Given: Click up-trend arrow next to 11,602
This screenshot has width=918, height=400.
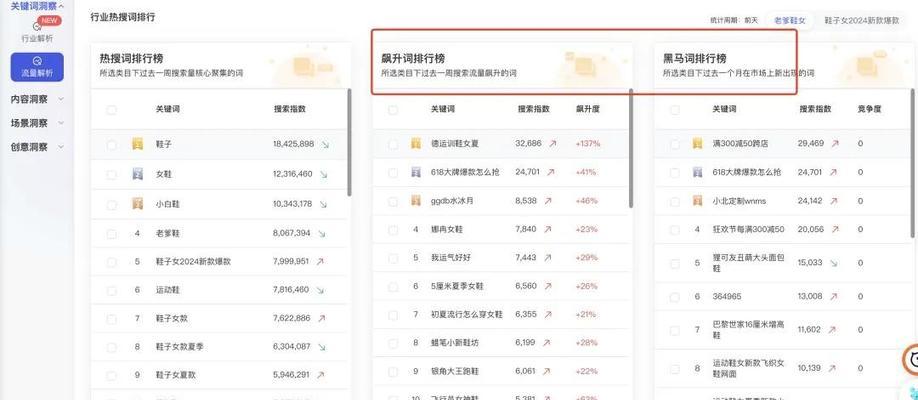Looking at the screenshot, I should [x=833, y=330].
